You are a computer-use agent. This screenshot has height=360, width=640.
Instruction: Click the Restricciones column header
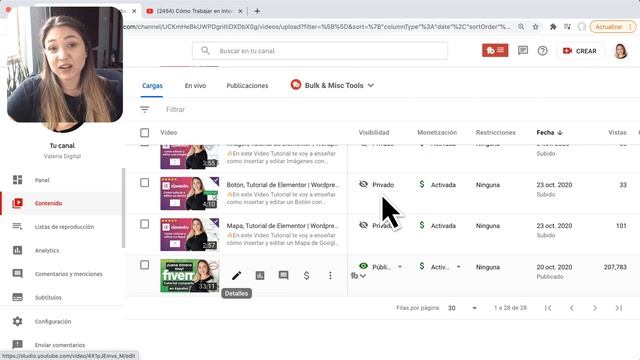496,133
